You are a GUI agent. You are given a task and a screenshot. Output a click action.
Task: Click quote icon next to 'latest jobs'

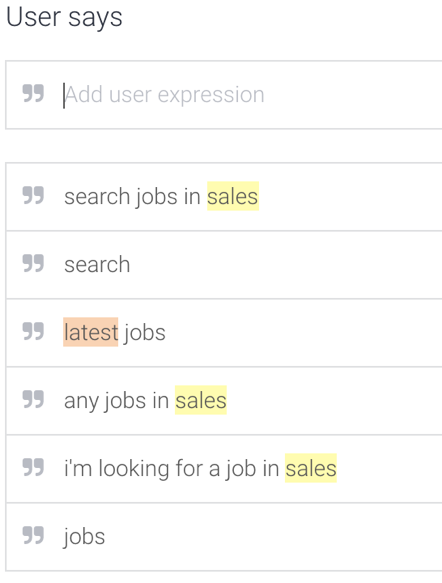33,332
